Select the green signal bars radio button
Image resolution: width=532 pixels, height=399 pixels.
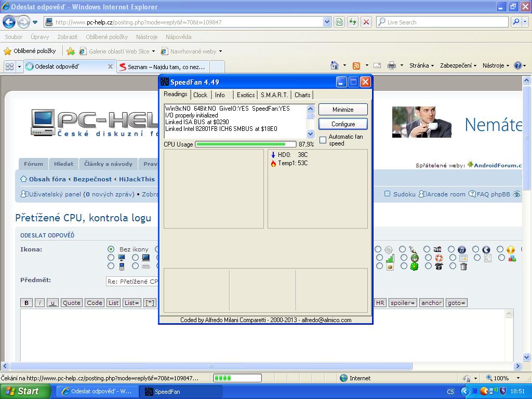coord(379,258)
